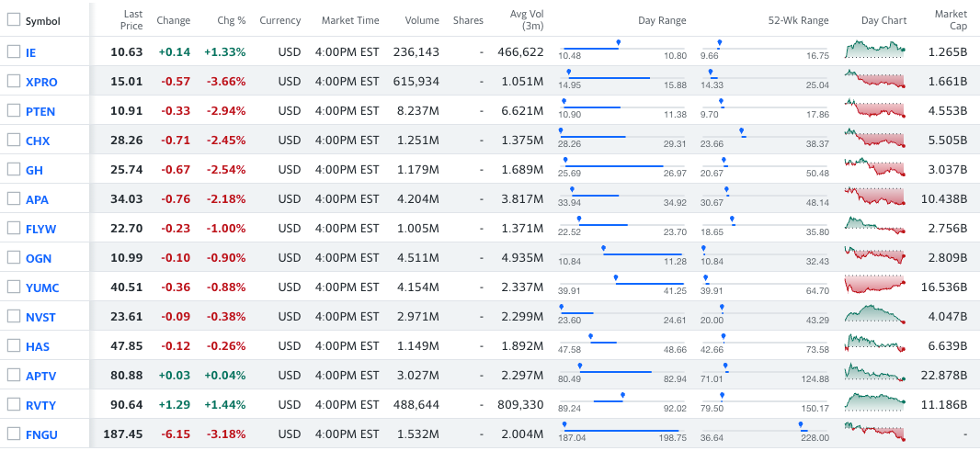The width and height of the screenshot is (980, 462).
Task: Click APTV market cap 22.878B
Action: (x=944, y=376)
